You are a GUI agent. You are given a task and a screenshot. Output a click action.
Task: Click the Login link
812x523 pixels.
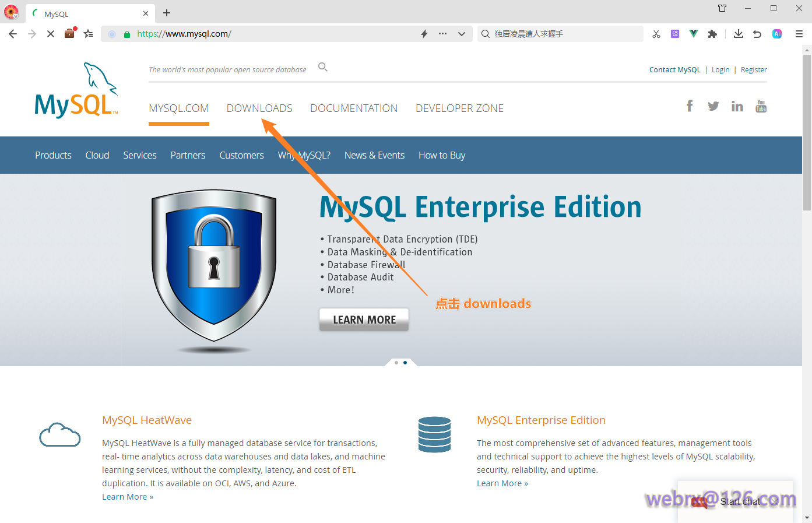720,70
